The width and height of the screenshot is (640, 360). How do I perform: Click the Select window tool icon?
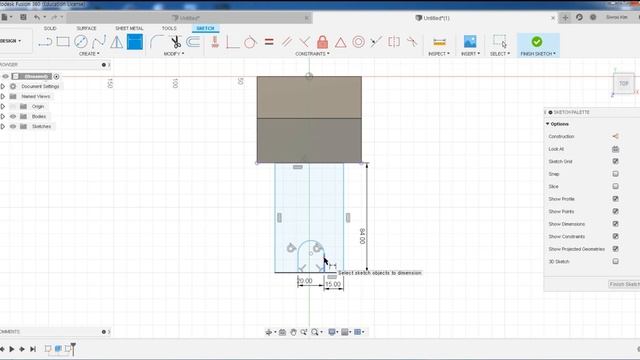click(500, 42)
